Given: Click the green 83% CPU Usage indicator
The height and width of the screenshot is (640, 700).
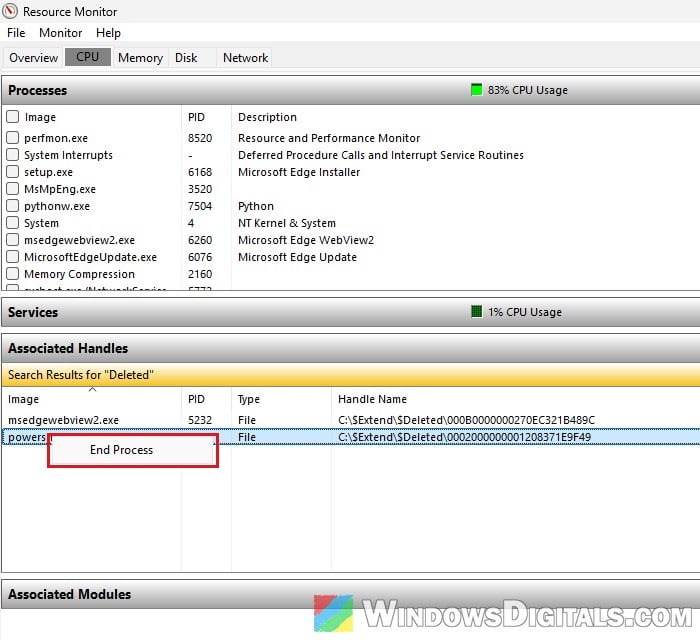Looking at the screenshot, I should coord(476,90).
